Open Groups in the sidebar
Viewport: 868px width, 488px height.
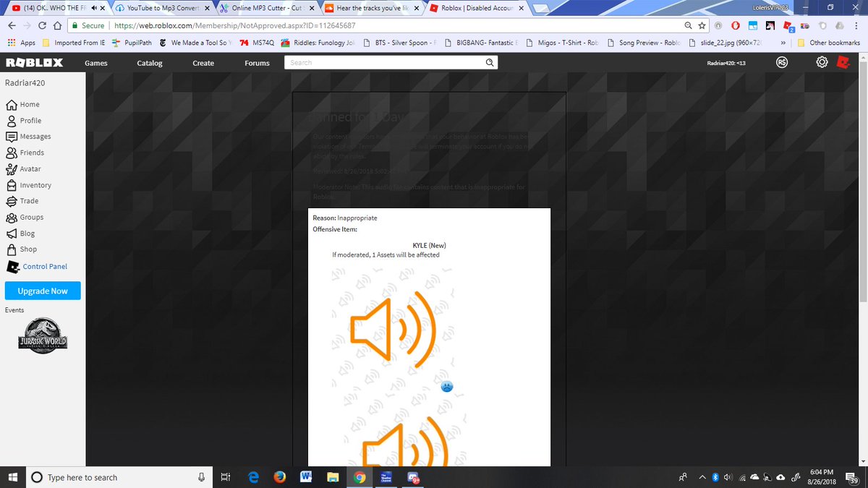pyautogui.click(x=25, y=217)
